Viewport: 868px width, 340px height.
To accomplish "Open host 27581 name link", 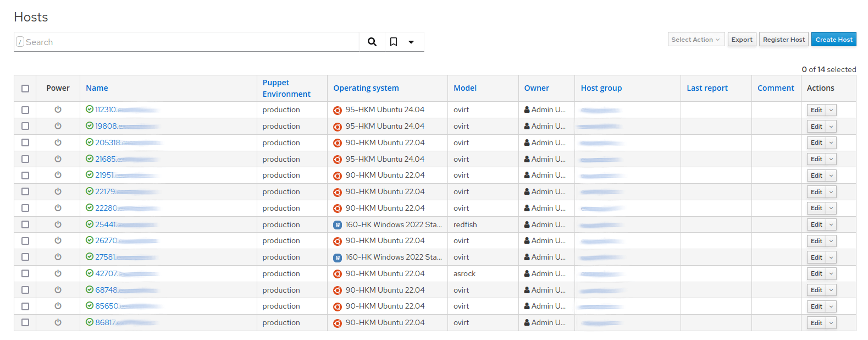I will tap(105, 257).
